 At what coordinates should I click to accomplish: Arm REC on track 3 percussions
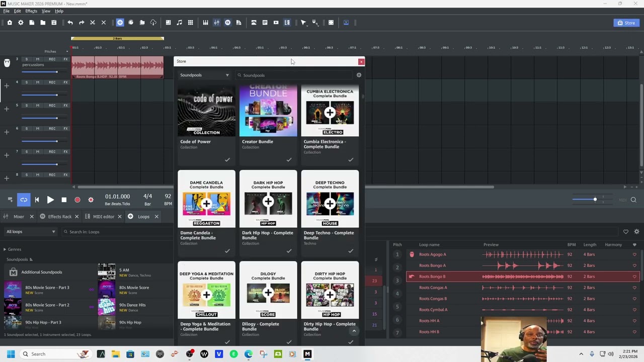[52, 59]
